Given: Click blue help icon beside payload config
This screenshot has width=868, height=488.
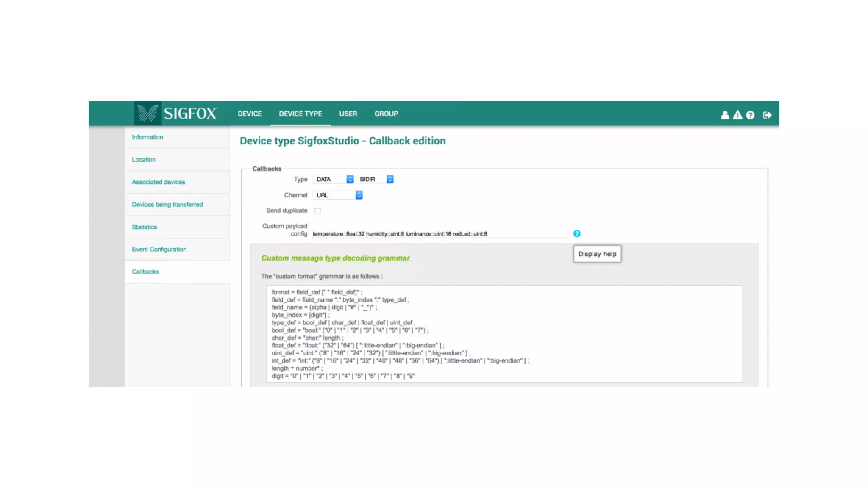Looking at the screenshot, I should [576, 233].
